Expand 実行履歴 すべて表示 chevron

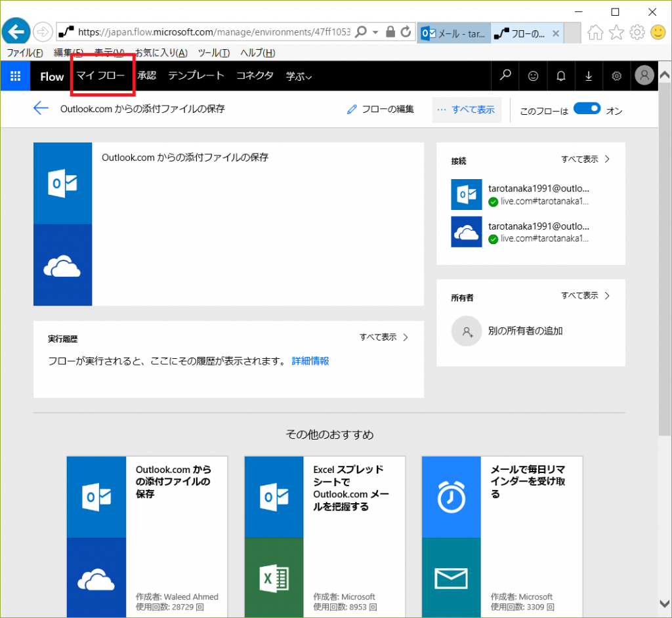406,337
